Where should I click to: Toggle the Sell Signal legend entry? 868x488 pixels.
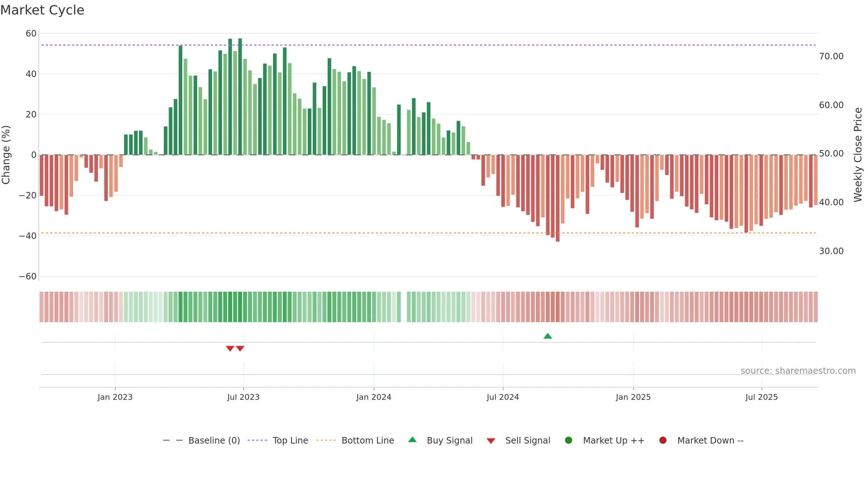click(x=518, y=440)
